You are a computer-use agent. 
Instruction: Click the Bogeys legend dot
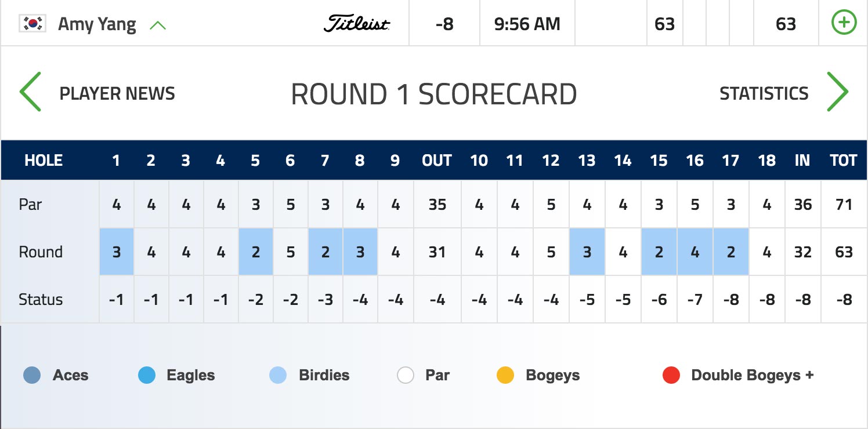coord(505,375)
